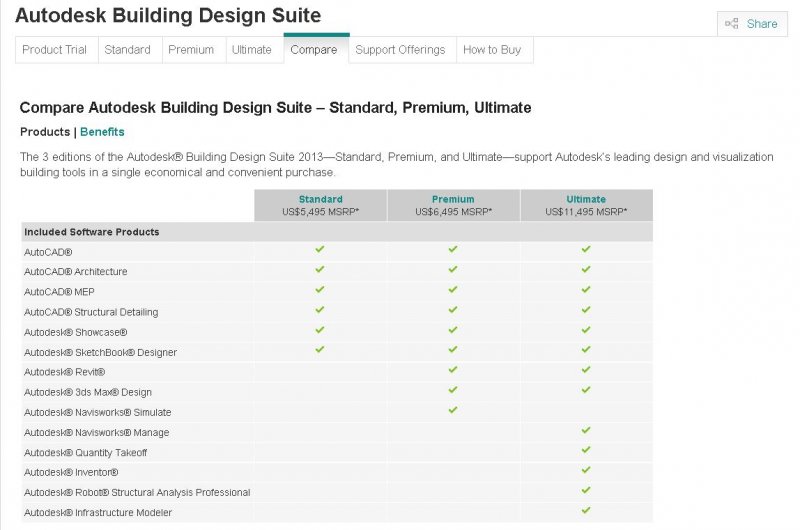Click the Ultimate checkmark for Infrastructure Modeler
This screenshot has height=530, width=800.
coord(586,510)
